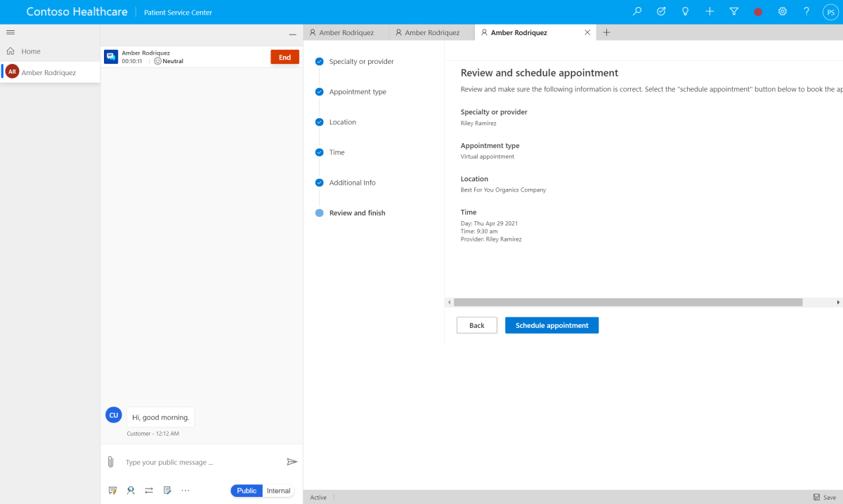The height and width of the screenshot is (504, 843).
Task: Open quick replies icon in chat toolbar
Action: [x=112, y=491]
